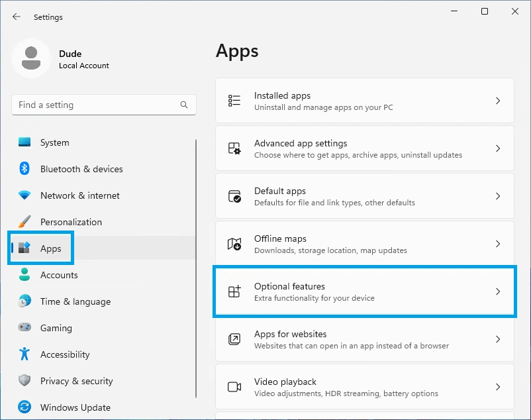Image resolution: width=531 pixels, height=420 pixels.
Task: Expand Default apps using right chevron
Action: tap(498, 196)
